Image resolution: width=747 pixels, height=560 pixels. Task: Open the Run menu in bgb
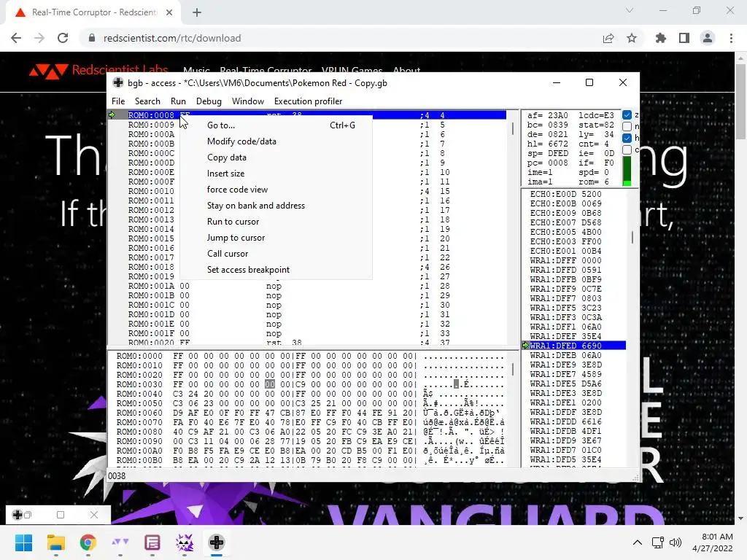click(x=178, y=101)
